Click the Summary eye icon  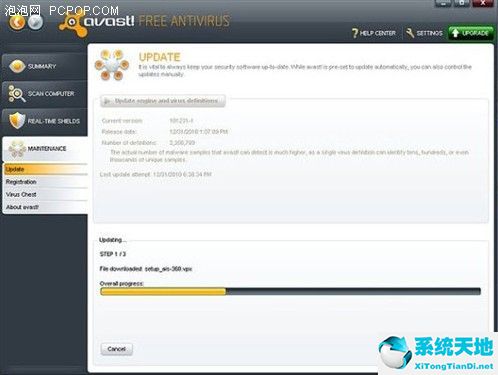click(17, 66)
